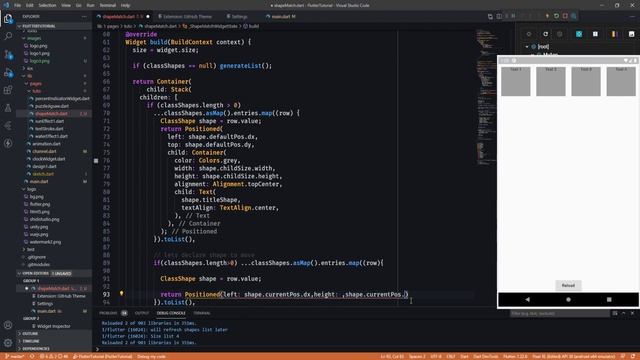
Task: Toggle the white square overlay icon in Inspector
Action: point(595,34)
